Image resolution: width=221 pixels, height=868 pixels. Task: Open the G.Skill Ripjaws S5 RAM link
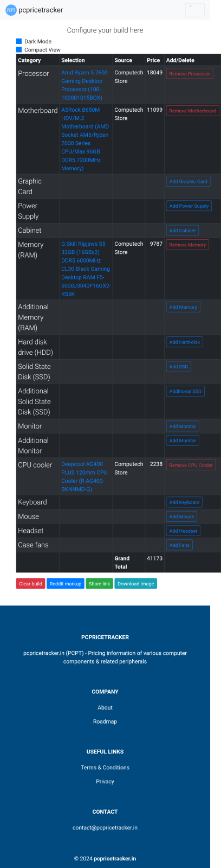click(86, 269)
